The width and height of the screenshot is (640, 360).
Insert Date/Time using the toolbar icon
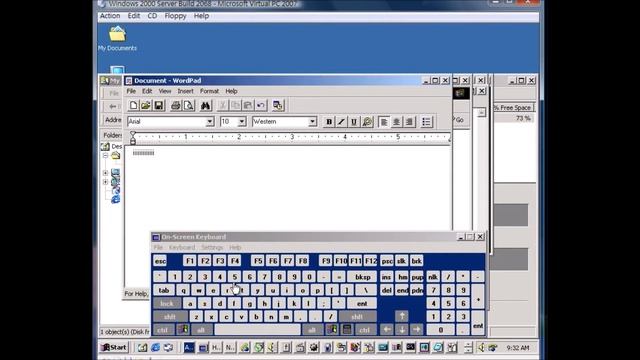pos(278,105)
